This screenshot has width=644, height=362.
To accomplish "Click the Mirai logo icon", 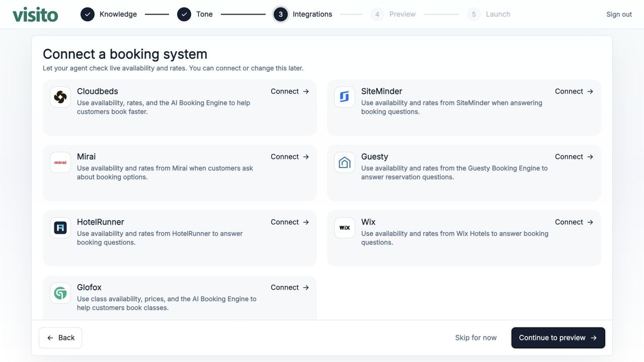I will point(60,162).
